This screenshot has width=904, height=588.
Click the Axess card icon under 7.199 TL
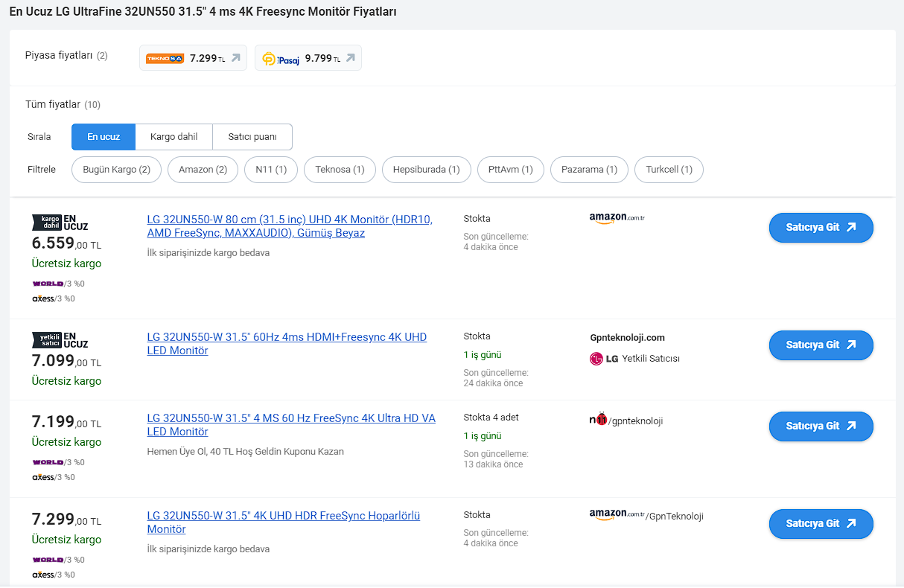coord(43,477)
